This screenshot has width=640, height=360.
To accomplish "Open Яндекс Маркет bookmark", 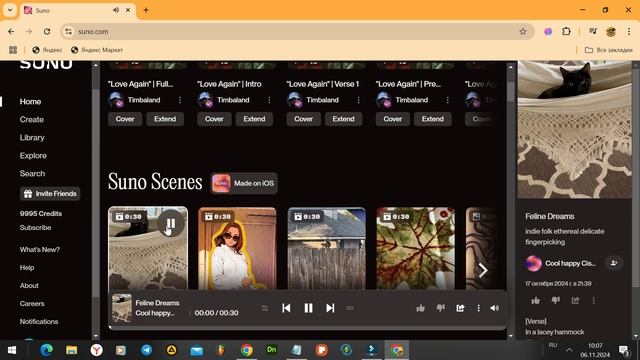I will [x=97, y=50].
